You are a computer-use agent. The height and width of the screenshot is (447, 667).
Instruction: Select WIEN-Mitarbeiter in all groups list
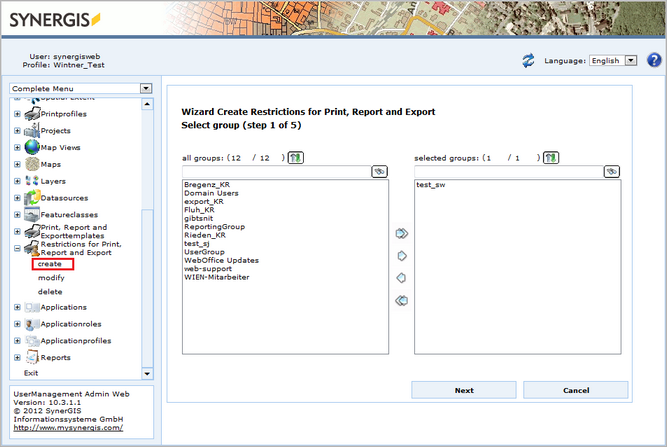(x=217, y=277)
